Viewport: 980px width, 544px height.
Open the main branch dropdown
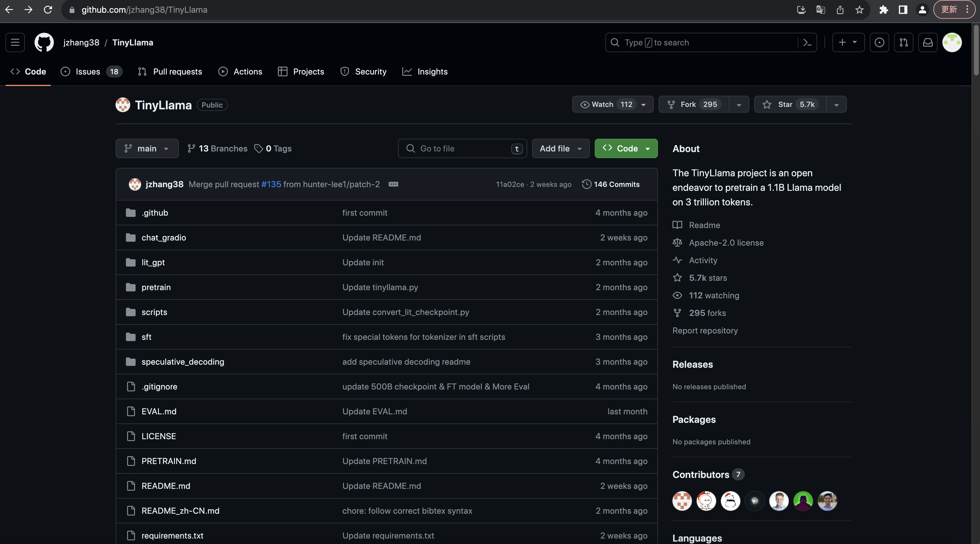tap(147, 148)
